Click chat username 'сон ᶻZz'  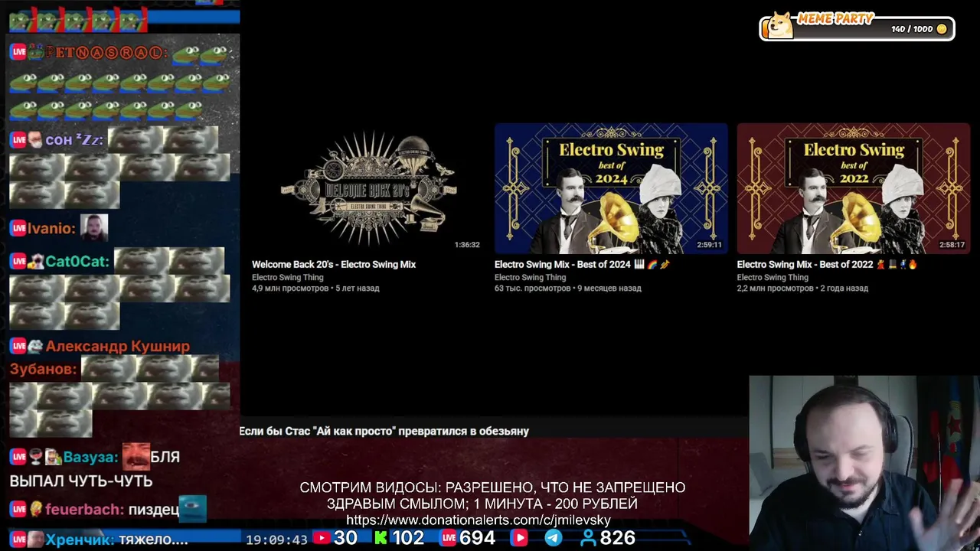point(73,140)
